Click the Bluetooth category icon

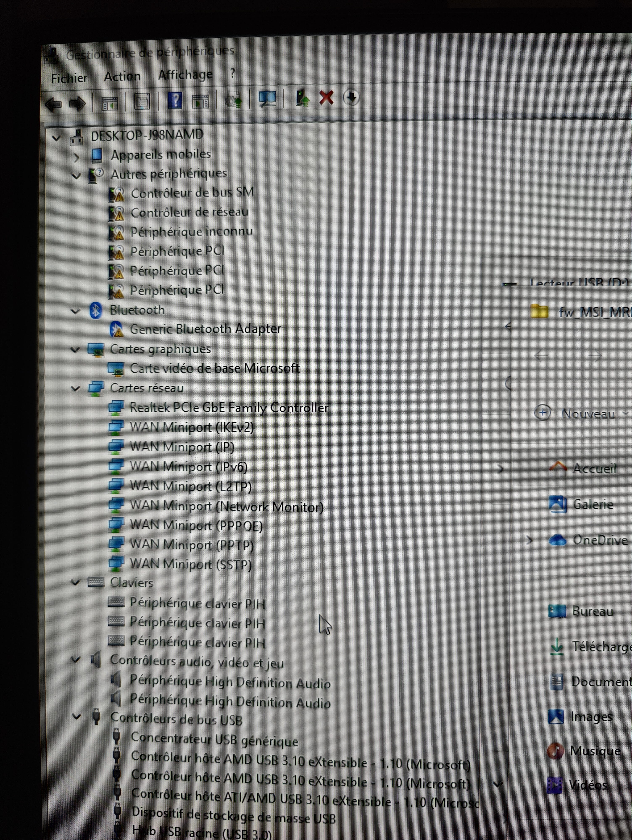(x=96, y=310)
